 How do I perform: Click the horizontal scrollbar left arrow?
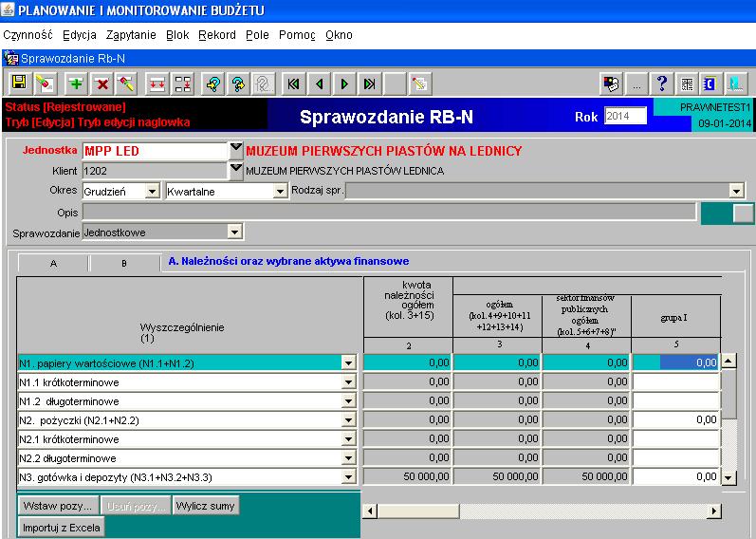click(x=370, y=511)
